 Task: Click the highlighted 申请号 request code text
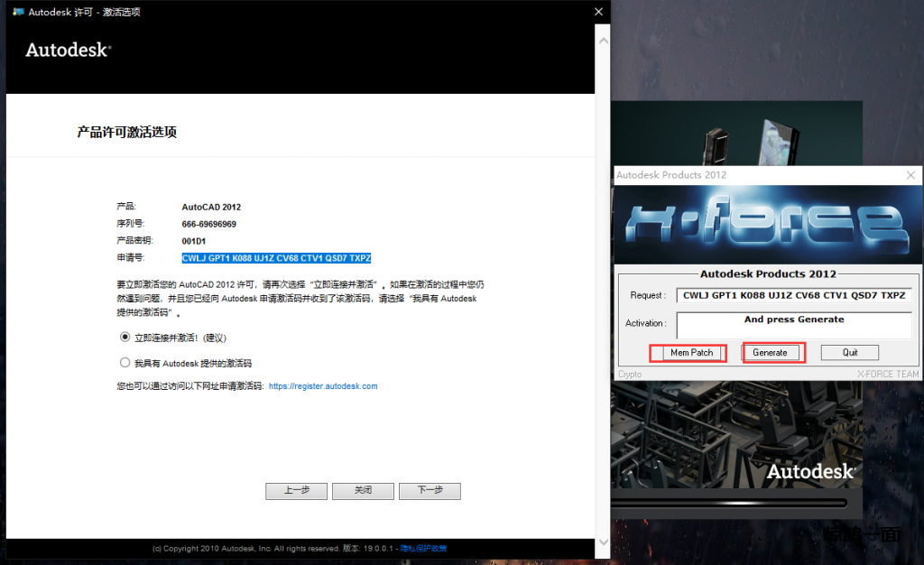point(276,258)
